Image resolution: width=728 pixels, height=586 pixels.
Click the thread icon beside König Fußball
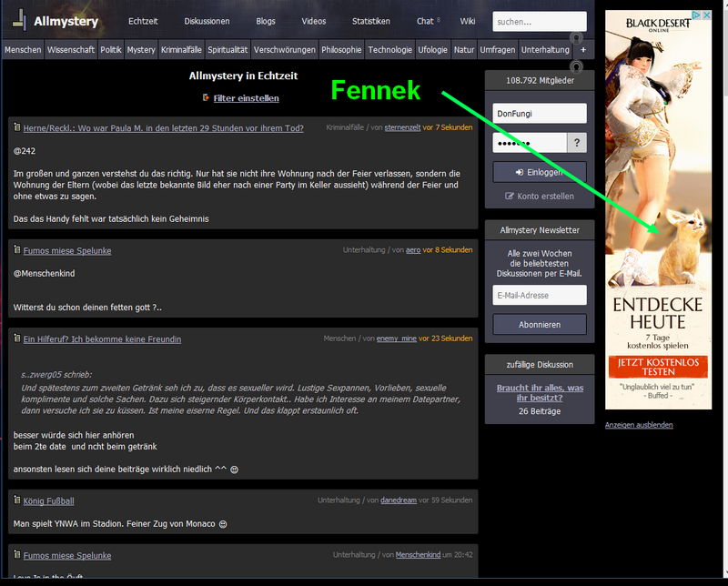pyautogui.click(x=17, y=500)
